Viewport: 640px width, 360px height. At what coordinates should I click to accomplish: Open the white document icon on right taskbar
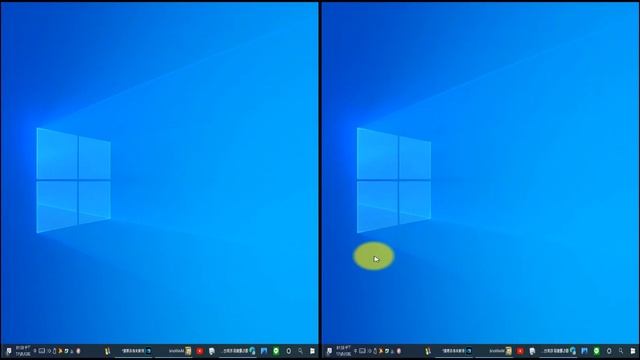[532, 351]
